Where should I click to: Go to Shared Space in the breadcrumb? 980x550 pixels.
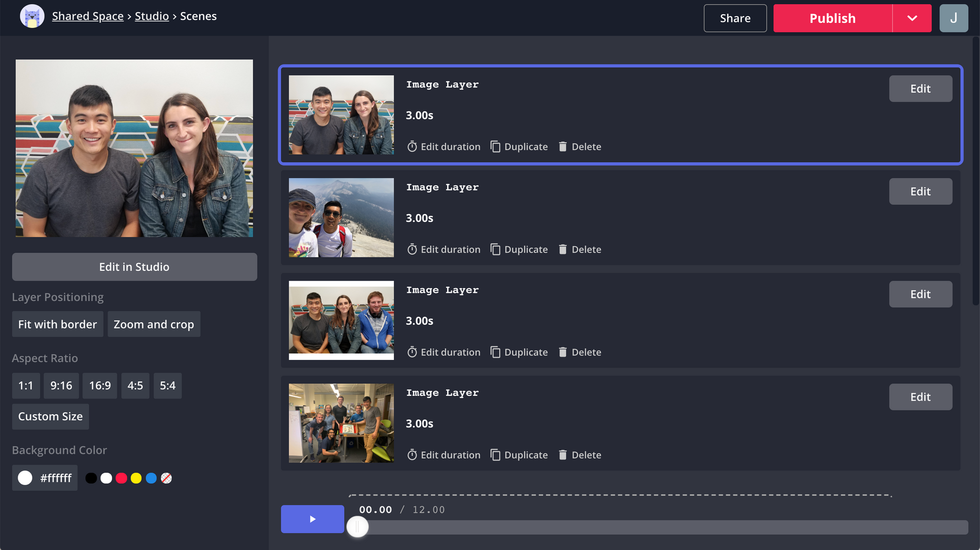pyautogui.click(x=88, y=16)
